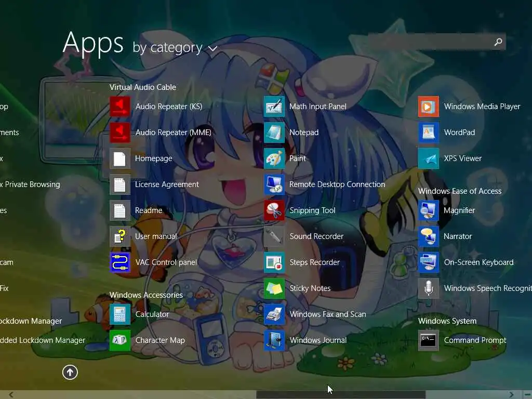Open the Calculator icon
532x399 pixels.
tap(120, 314)
